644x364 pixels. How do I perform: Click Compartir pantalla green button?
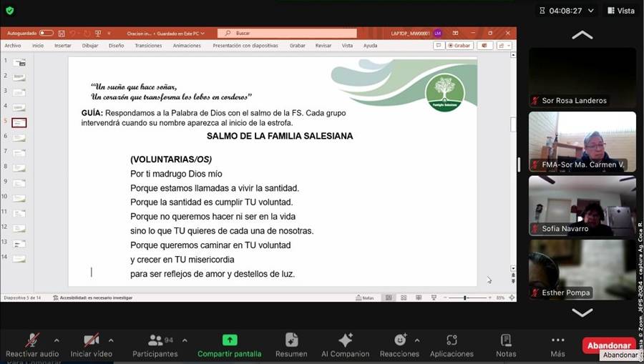tap(230, 345)
